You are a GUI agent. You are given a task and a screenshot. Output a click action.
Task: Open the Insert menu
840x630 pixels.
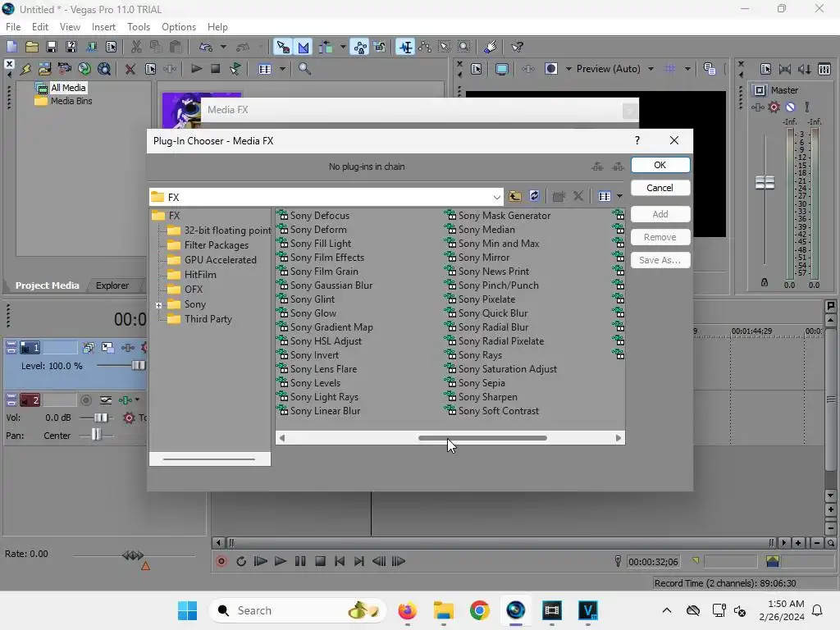(103, 27)
